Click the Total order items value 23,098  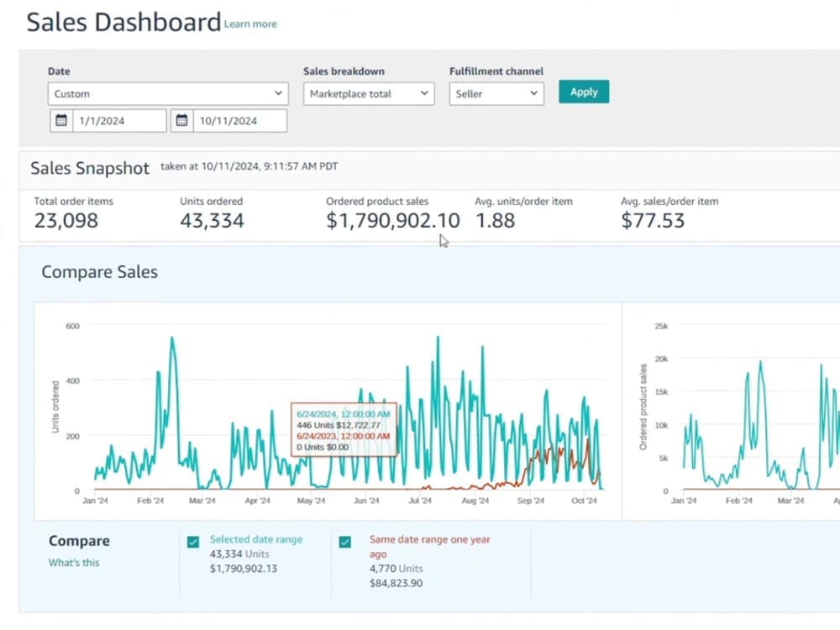[66, 221]
